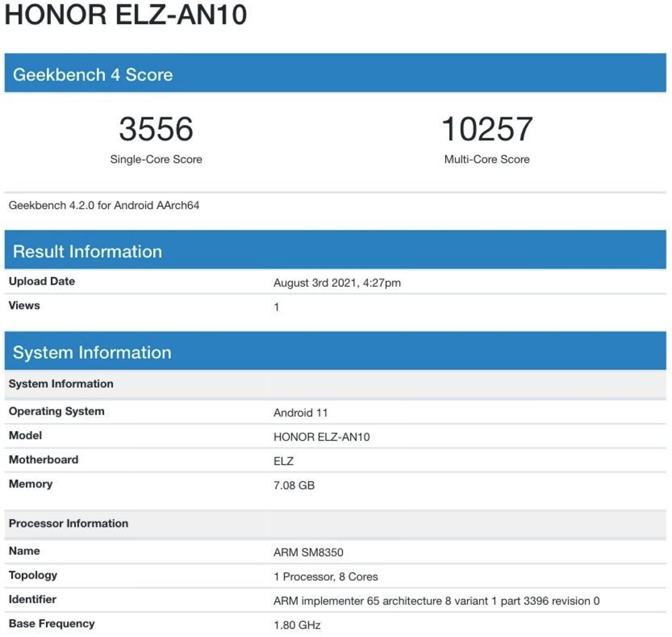Select the single-core score 3556

point(156,129)
